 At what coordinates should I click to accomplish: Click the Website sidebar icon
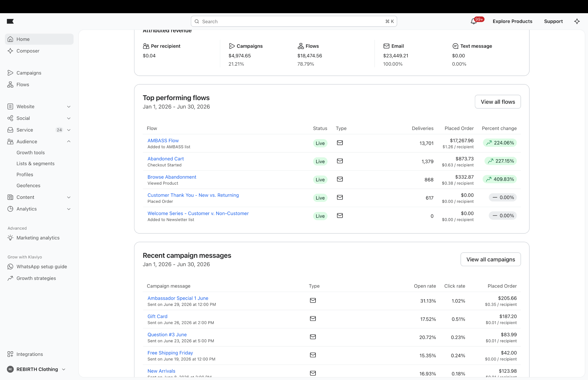click(x=10, y=106)
